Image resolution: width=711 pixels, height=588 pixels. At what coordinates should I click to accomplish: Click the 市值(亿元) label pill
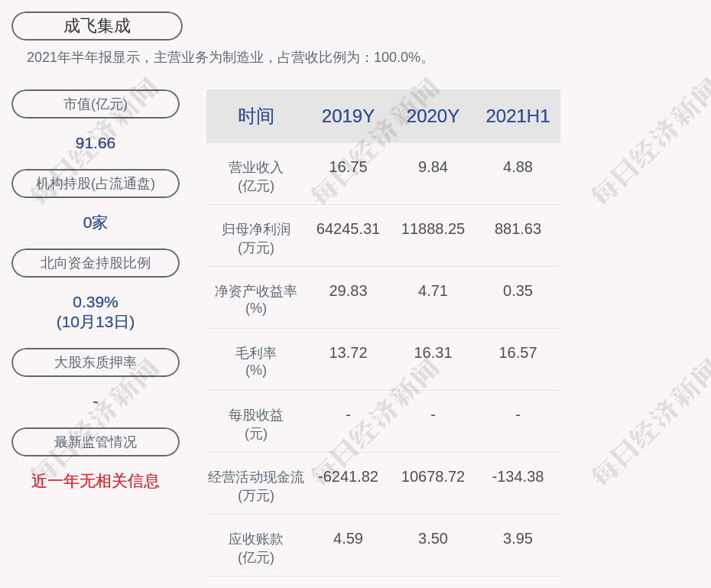point(96,104)
